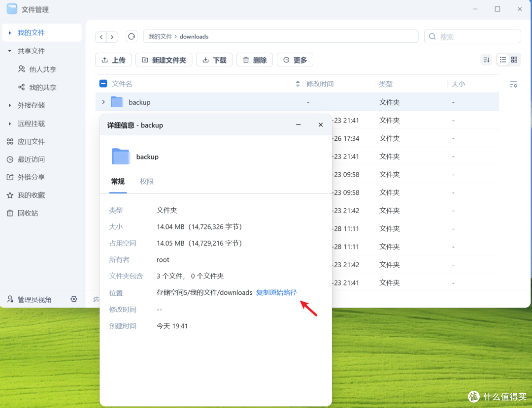Viewport: 532px width, 408px height.
Task: Open 他人共享 in sidebar
Action: (37, 69)
